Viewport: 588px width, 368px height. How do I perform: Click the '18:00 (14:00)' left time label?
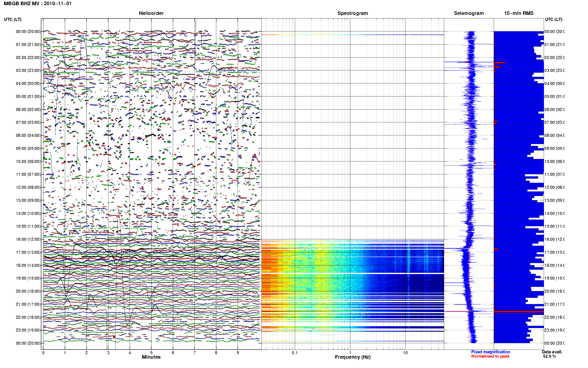click(28, 265)
